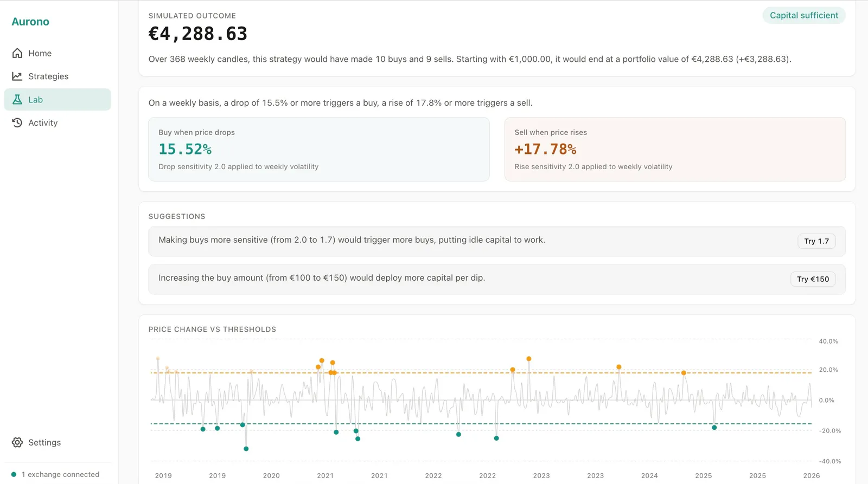The image size is (868, 484).
Task: Click the lowest green buy marker on chart
Action: coord(246,449)
